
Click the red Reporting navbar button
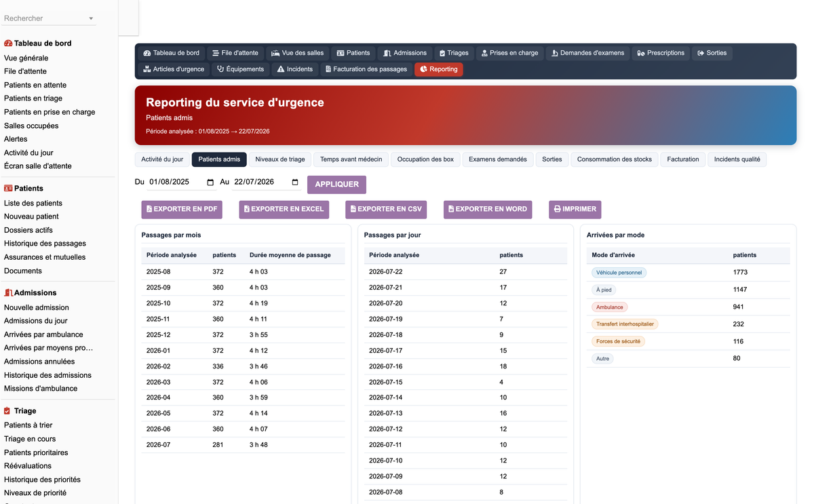[439, 69]
